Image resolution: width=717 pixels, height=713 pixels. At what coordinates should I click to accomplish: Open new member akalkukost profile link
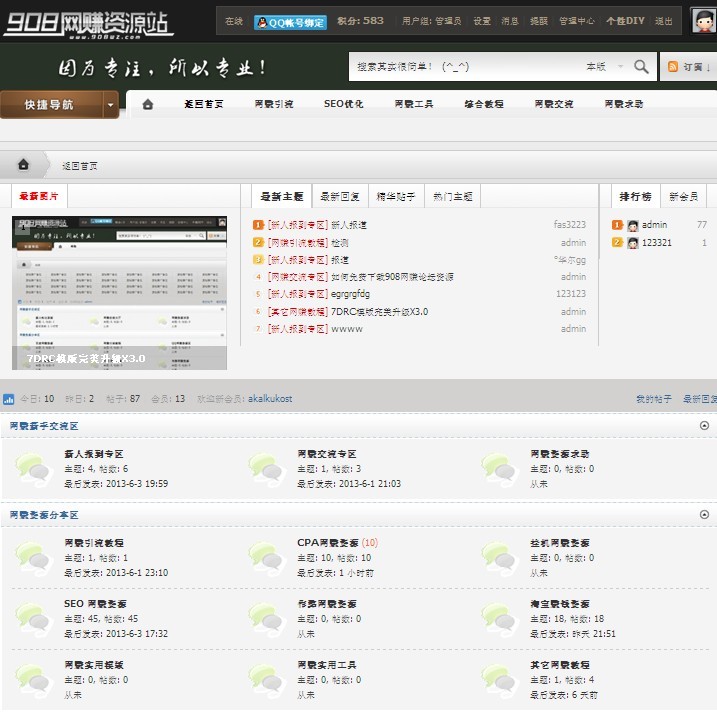[x=270, y=399]
